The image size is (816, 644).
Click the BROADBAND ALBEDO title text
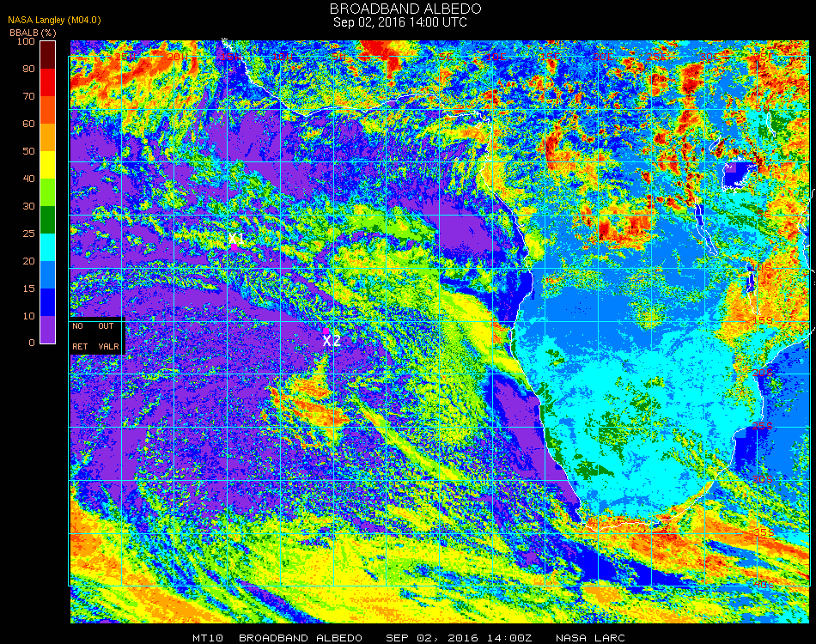[x=405, y=9]
